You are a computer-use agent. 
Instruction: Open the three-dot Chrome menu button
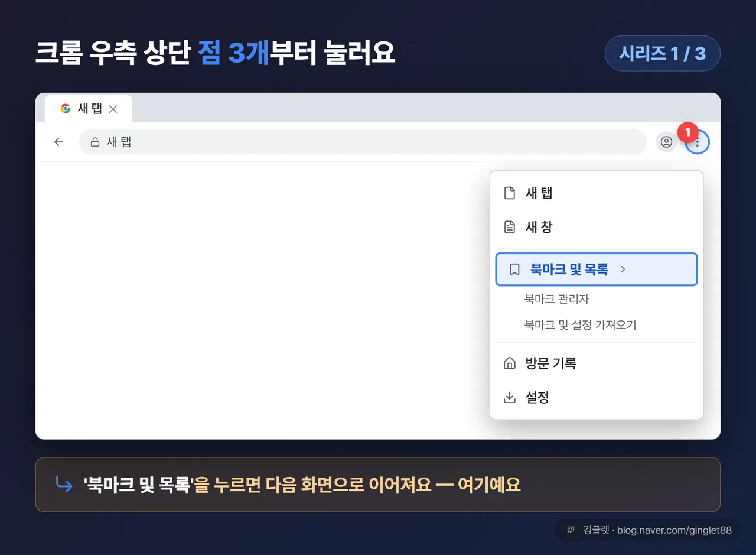pos(698,142)
